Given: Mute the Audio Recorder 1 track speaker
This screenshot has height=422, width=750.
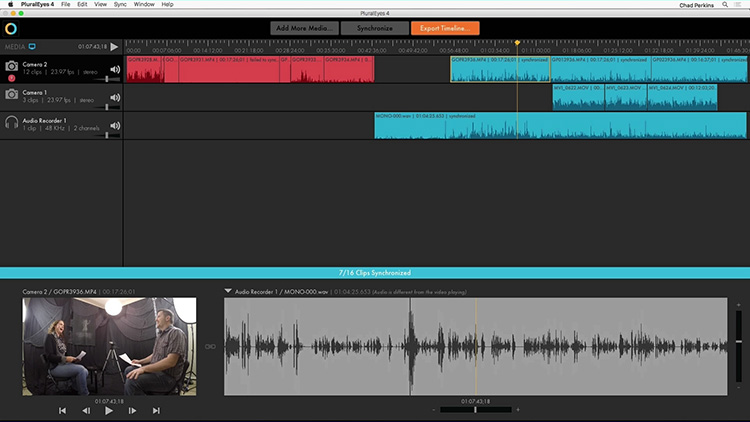Looking at the screenshot, I should point(115,126).
